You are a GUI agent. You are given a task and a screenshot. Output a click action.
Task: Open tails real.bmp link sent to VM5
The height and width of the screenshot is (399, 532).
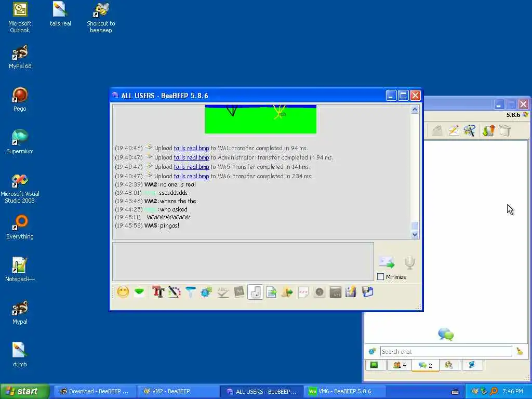pos(191,167)
